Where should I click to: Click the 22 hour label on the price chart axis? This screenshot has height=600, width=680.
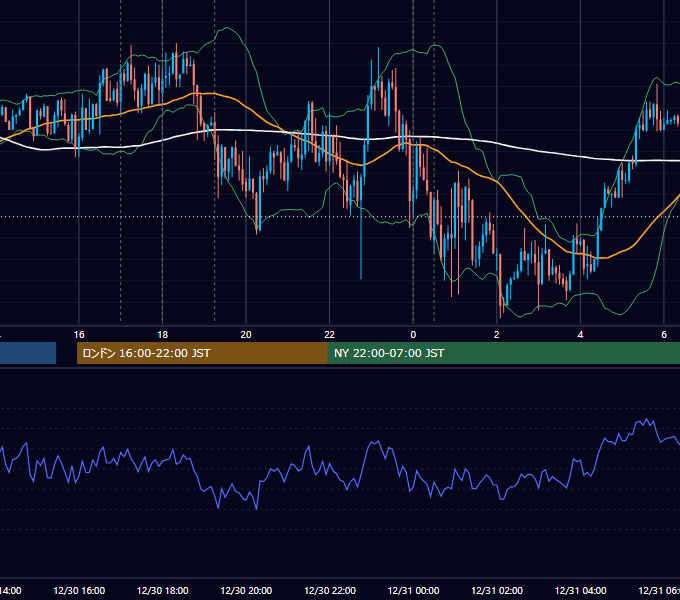coord(330,335)
